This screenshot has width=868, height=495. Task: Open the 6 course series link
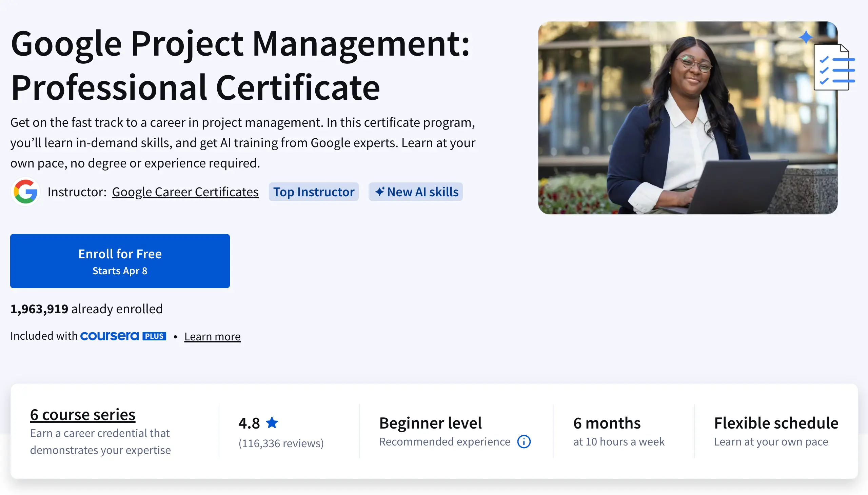coord(83,414)
